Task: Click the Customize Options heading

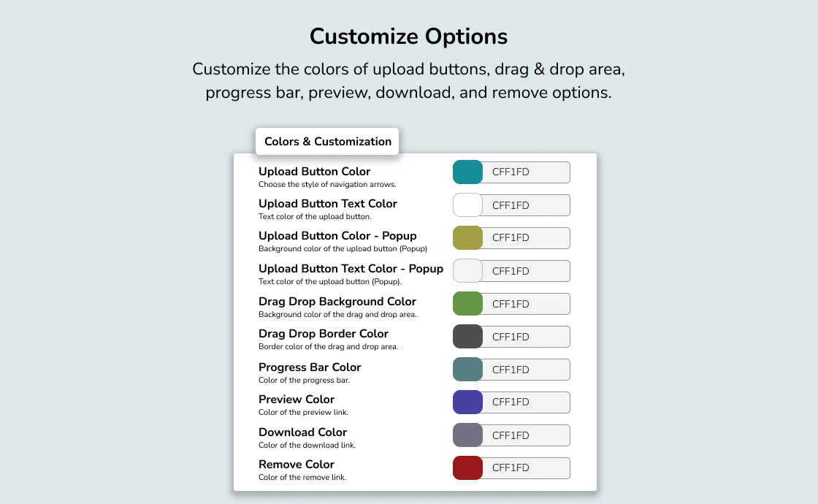Action: [408, 37]
